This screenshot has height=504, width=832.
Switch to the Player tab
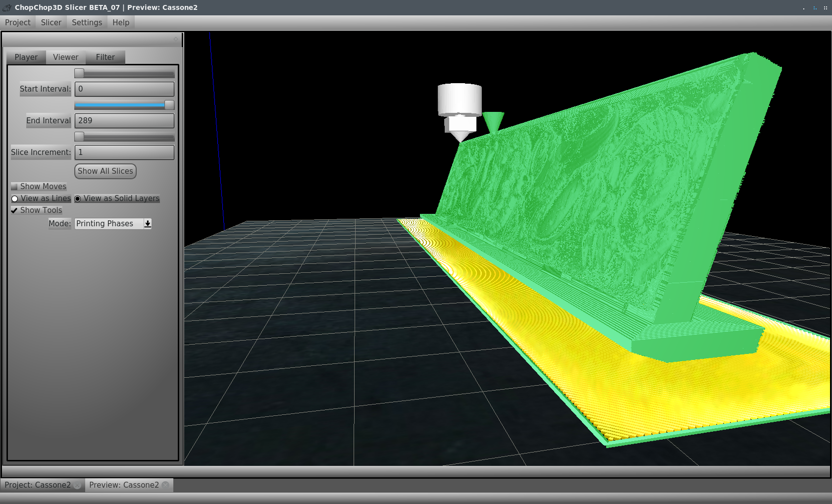(x=26, y=57)
